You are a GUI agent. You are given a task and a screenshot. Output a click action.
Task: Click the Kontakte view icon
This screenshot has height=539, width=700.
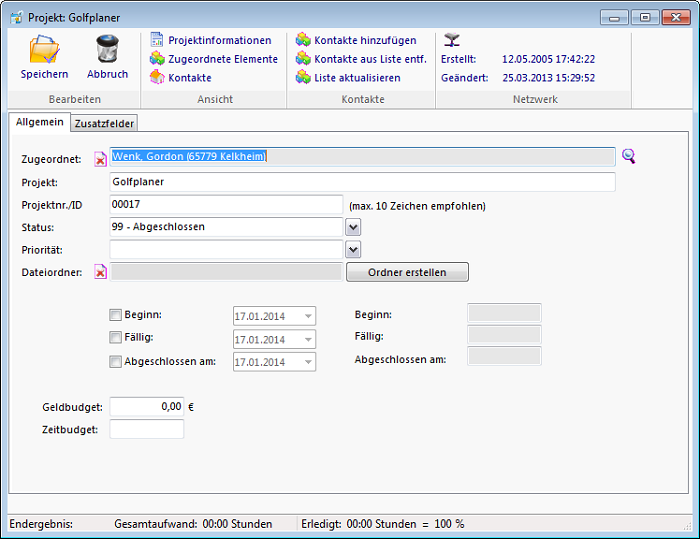click(x=157, y=77)
